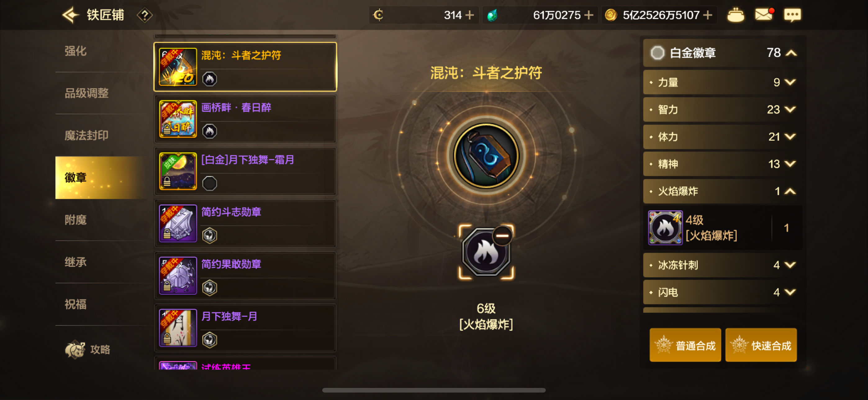The width and height of the screenshot is (868, 400).
Task: Open the question mark help icon
Action: [145, 15]
